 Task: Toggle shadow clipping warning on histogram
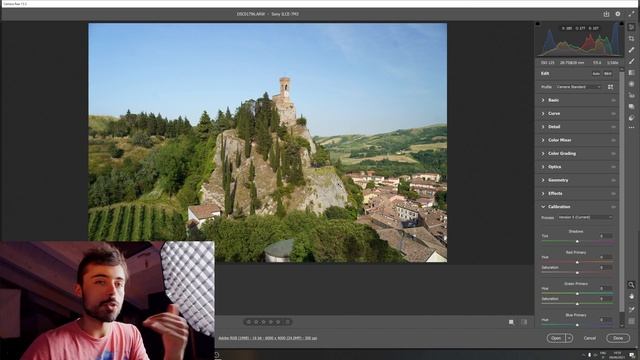[x=538, y=24]
